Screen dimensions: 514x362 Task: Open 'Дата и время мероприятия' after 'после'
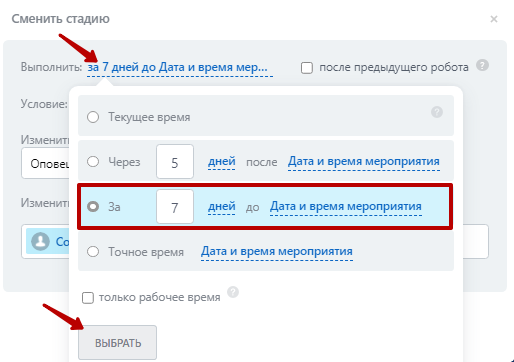click(364, 162)
